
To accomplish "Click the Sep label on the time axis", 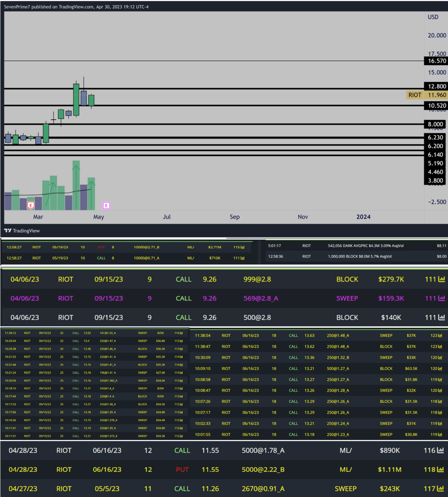I will pyautogui.click(x=235, y=217).
